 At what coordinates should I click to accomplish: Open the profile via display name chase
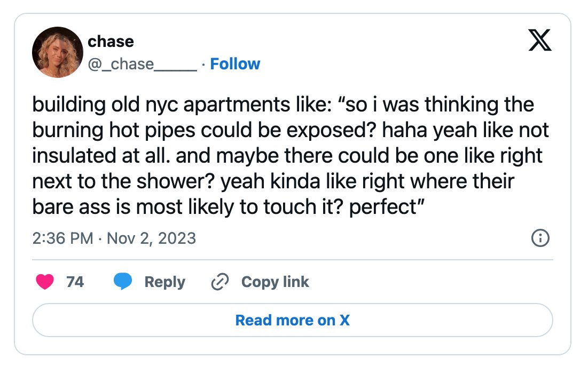(x=111, y=42)
